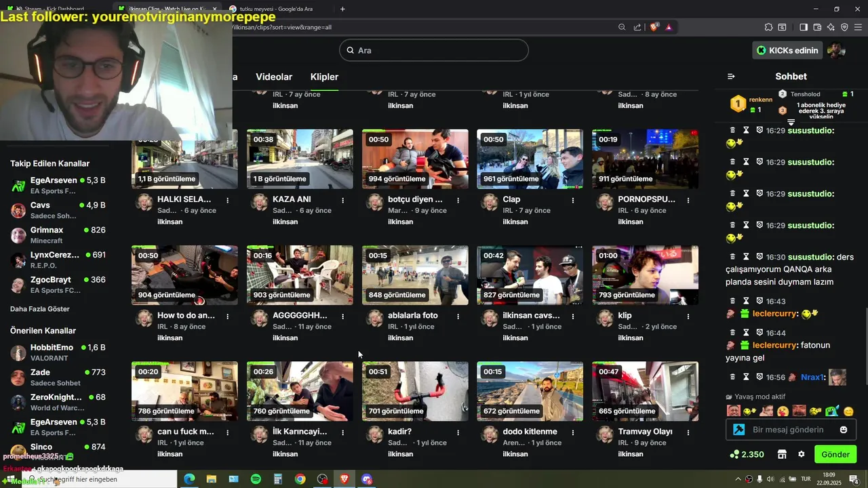Click the Nrax1 username in chat
The image size is (868, 488).
point(812,377)
